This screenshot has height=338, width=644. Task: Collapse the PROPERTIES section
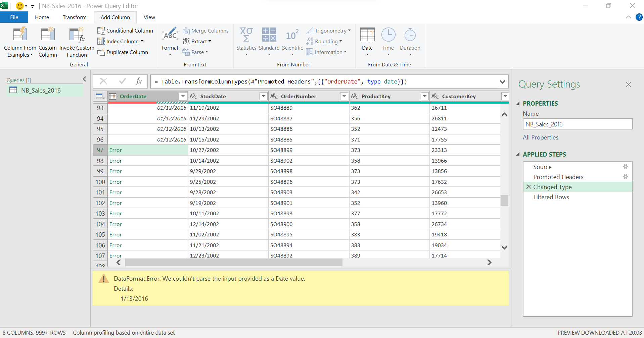[x=518, y=104]
